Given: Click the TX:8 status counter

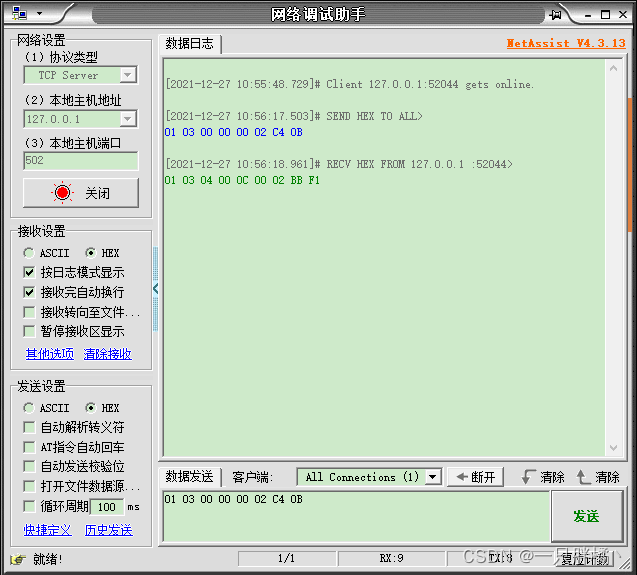Looking at the screenshot, I should tap(500, 558).
